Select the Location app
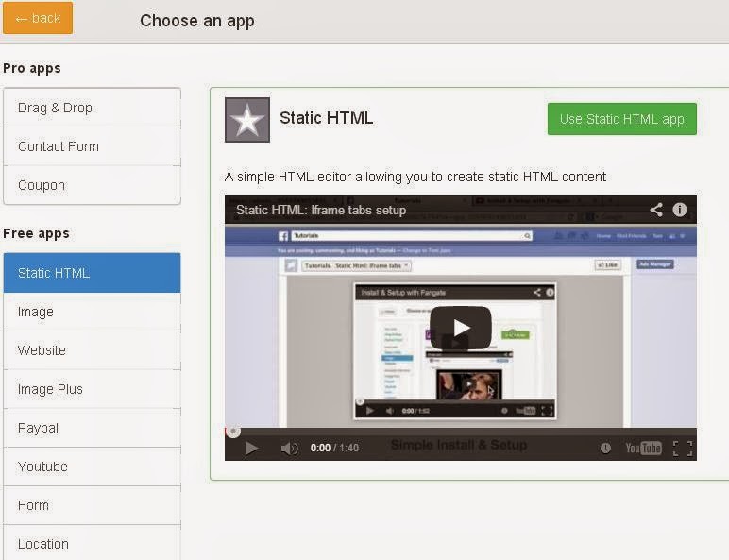 [92, 543]
